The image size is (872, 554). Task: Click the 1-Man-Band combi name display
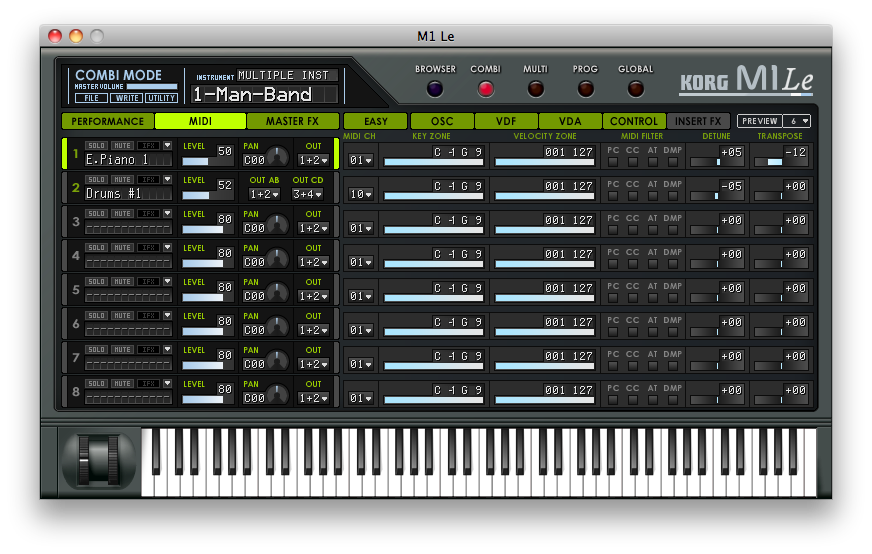point(264,95)
